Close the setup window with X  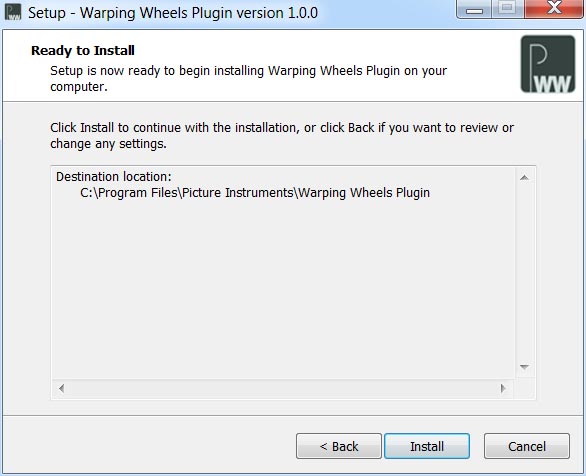tap(554, 9)
